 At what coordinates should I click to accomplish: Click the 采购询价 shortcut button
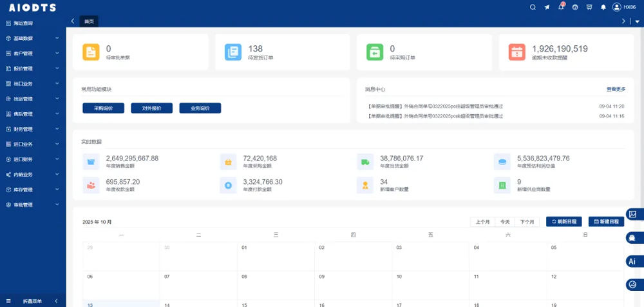[x=103, y=108]
